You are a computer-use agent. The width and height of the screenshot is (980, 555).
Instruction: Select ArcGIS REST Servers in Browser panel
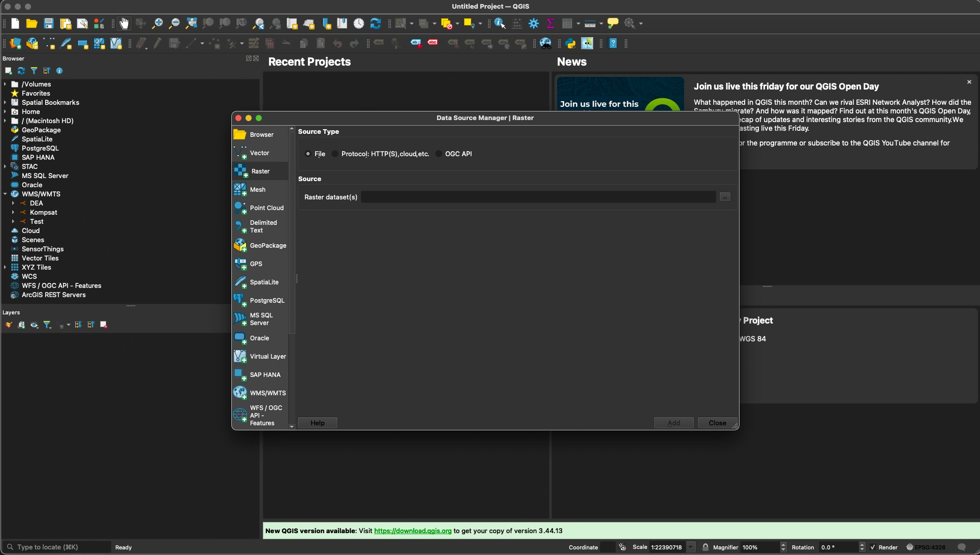54,295
